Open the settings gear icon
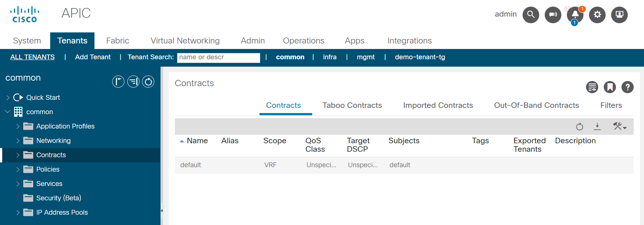This screenshot has width=644, height=225. coord(597,15)
